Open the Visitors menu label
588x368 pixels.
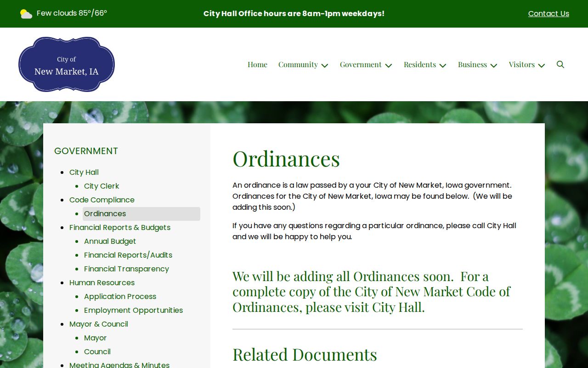522,64
